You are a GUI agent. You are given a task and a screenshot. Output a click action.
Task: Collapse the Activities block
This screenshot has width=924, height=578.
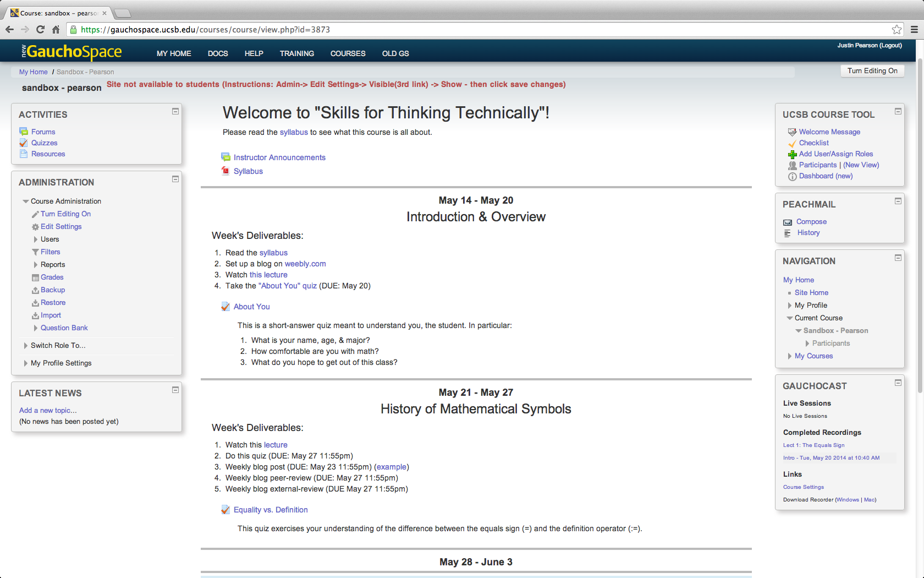(175, 111)
